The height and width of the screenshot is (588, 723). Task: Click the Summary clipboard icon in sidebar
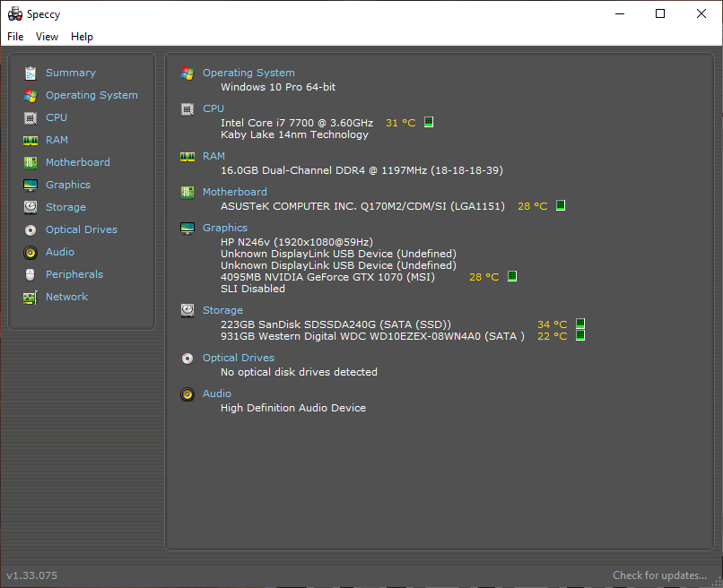[x=30, y=73]
